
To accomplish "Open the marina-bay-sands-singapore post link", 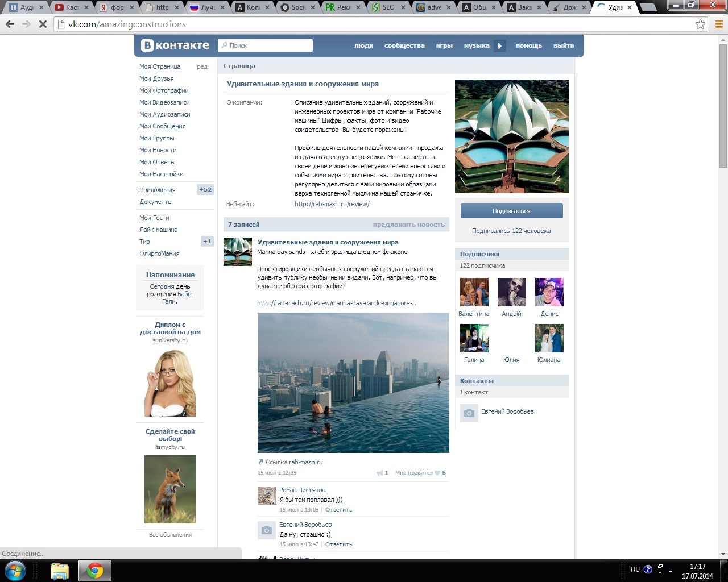I will [x=337, y=303].
